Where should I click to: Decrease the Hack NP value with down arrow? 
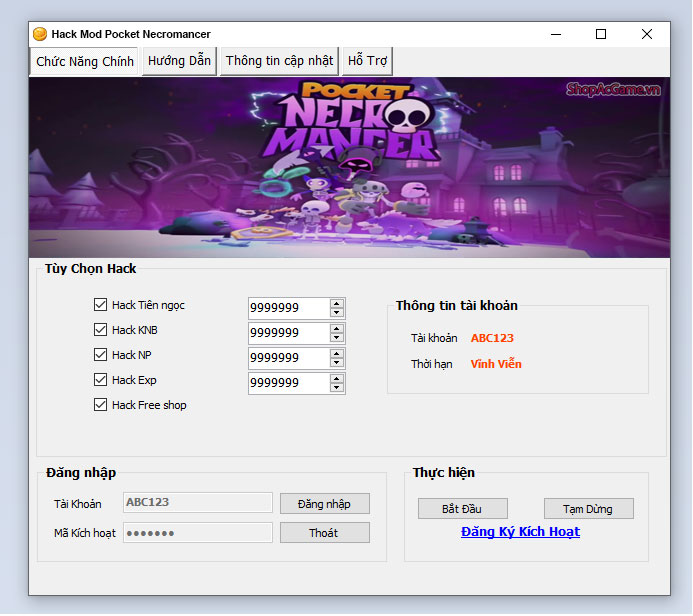tap(337, 363)
